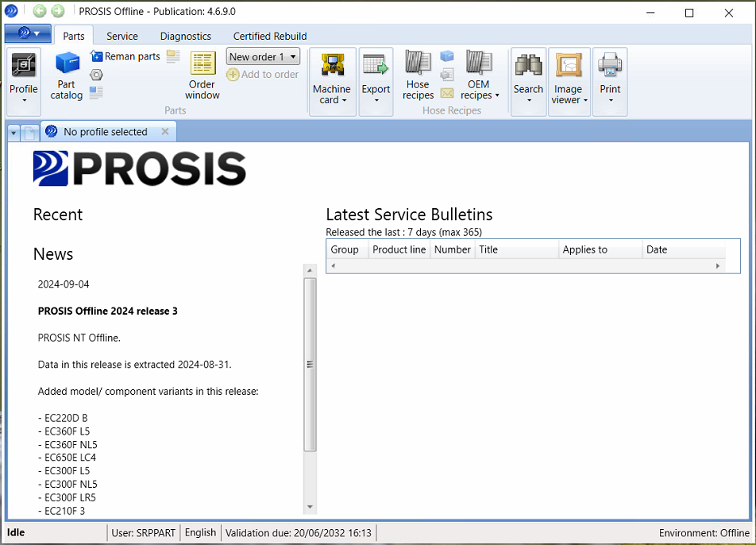This screenshot has width=756, height=545.
Task: Click the Released the last 7 days text
Action: [404, 232]
